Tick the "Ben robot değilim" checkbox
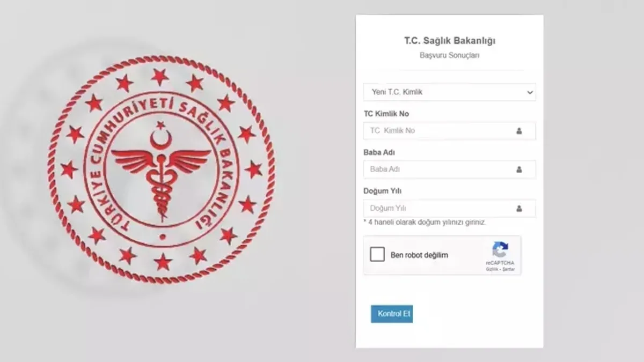The image size is (644, 362). tap(377, 255)
